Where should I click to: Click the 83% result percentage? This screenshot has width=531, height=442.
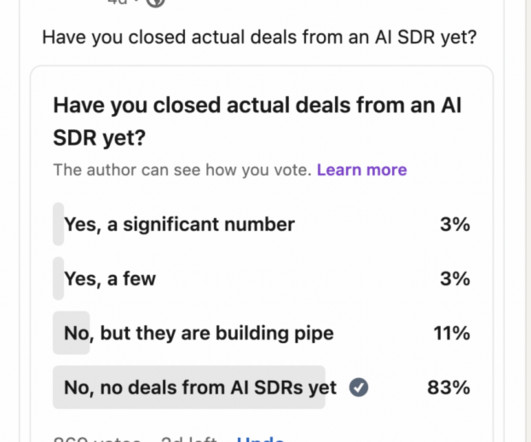449,387
